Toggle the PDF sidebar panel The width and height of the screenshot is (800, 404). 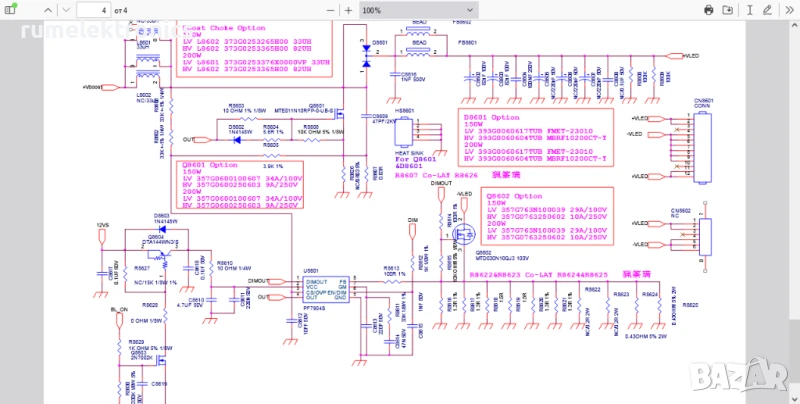(12, 9)
